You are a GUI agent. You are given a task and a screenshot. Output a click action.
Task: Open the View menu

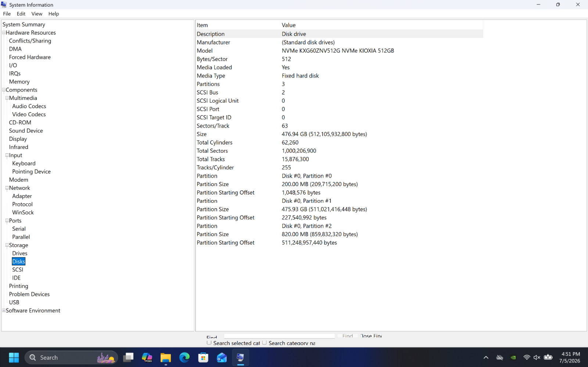[37, 14]
